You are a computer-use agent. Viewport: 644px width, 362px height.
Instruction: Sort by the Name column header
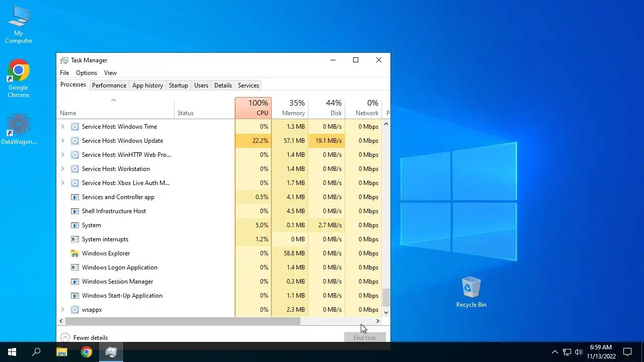pos(116,108)
